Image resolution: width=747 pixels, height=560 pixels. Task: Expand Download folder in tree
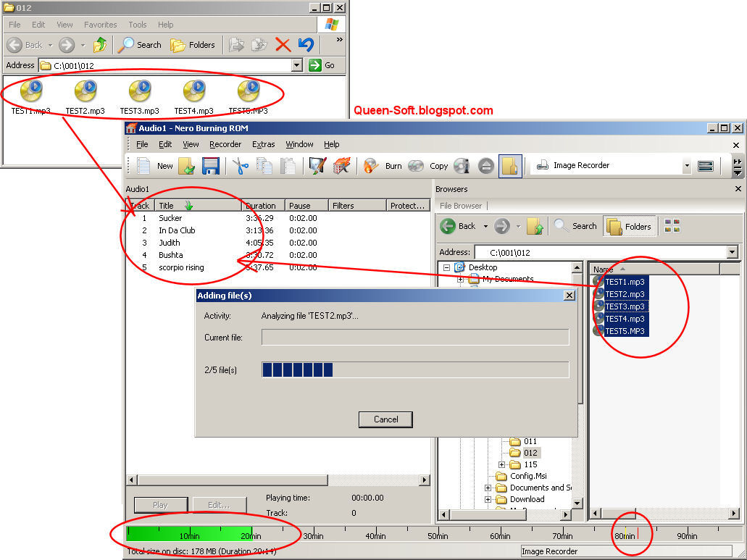[x=488, y=499]
